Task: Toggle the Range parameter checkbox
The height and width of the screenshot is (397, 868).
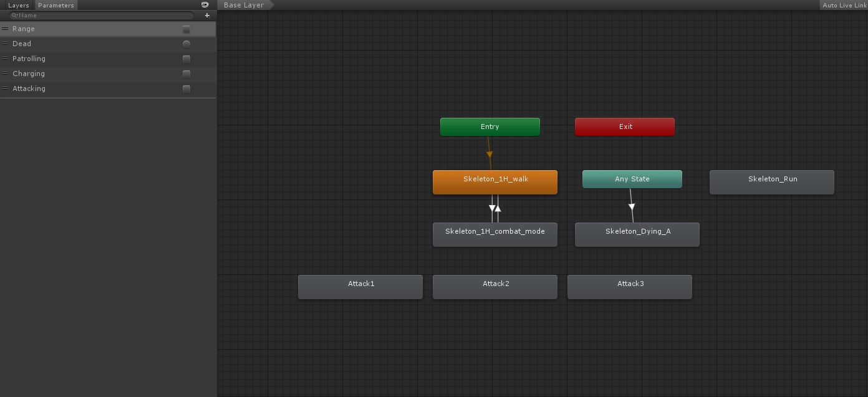Action: coord(186,29)
